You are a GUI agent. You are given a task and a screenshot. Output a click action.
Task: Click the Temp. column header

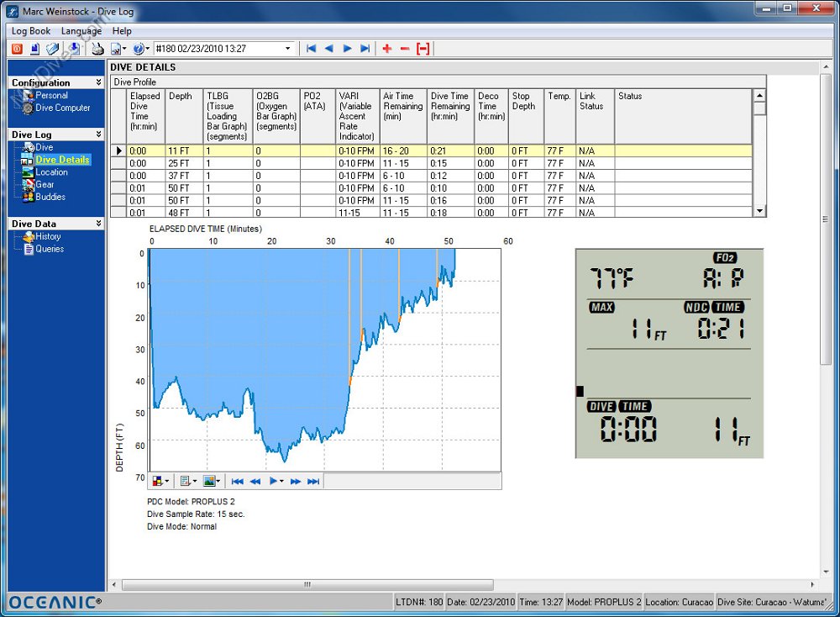(x=559, y=116)
